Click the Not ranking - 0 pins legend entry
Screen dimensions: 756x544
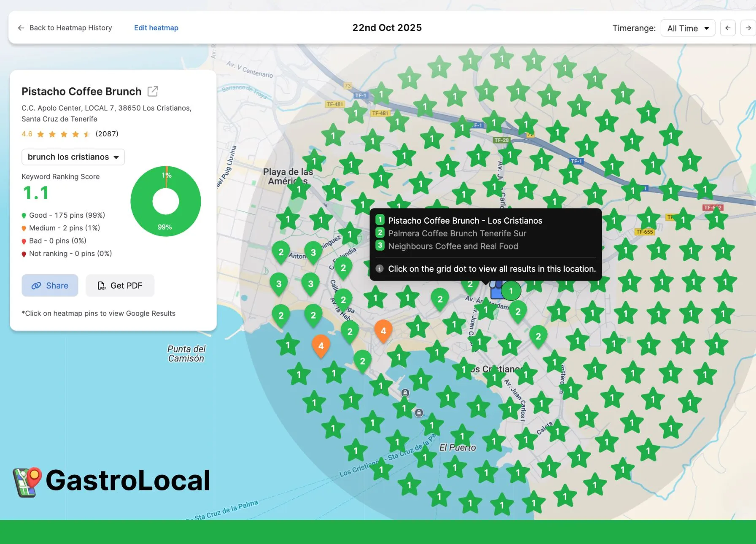pyautogui.click(x=67, y=254)
